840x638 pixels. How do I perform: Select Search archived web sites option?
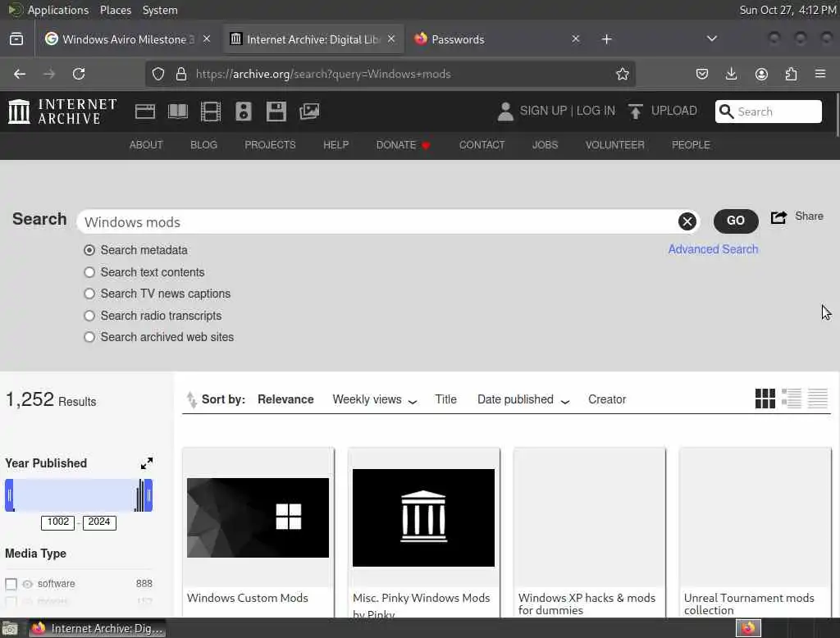(89, 337)
